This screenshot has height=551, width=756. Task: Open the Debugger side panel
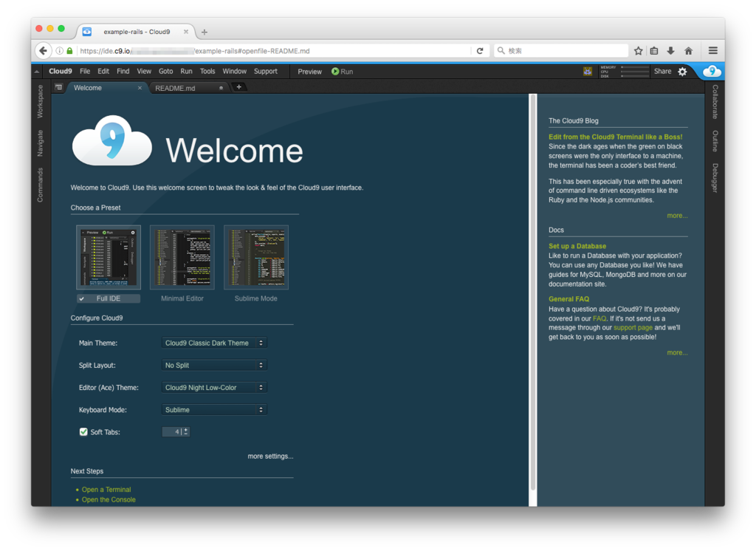[715, 178]
